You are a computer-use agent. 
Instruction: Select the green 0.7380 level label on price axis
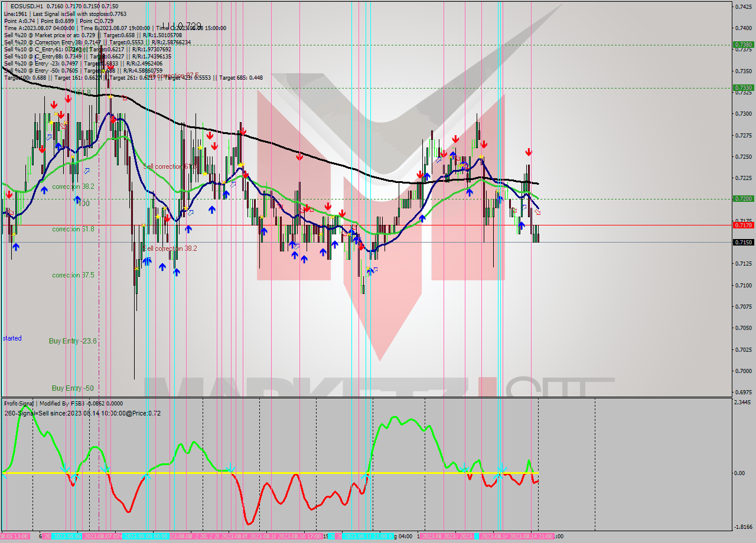742,44
